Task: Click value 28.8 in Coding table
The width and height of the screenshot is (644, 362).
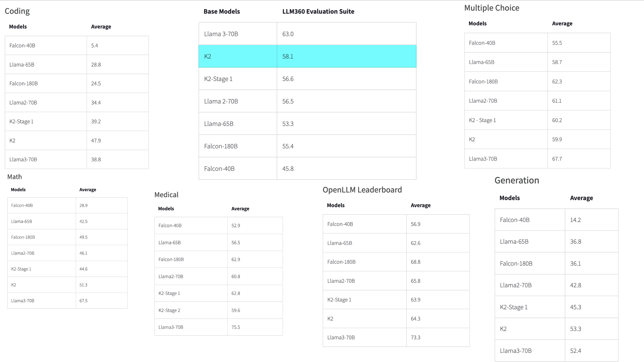Action: (x=96, y=64)
